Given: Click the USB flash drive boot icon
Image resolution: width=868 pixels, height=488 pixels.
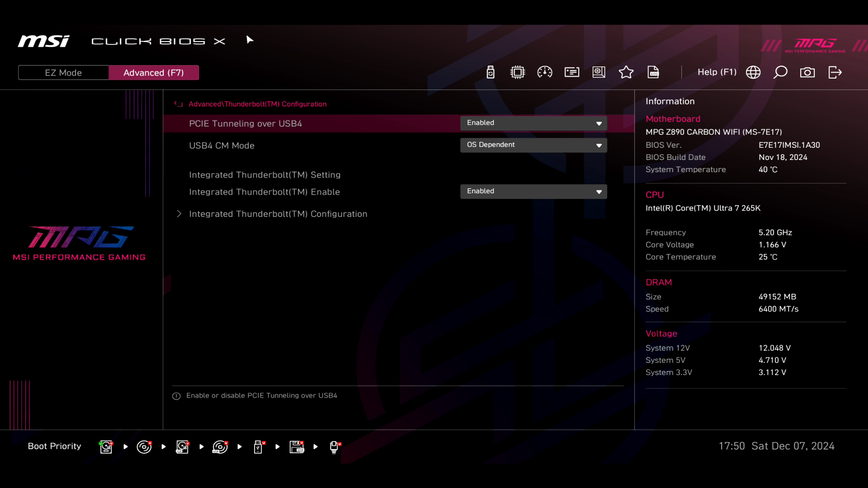Looking at the screenshot, I should tap(258, 447).
